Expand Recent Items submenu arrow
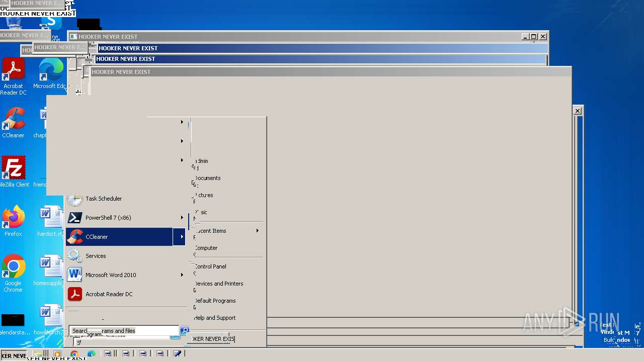The image size is (644, 362). pos(257,231)
